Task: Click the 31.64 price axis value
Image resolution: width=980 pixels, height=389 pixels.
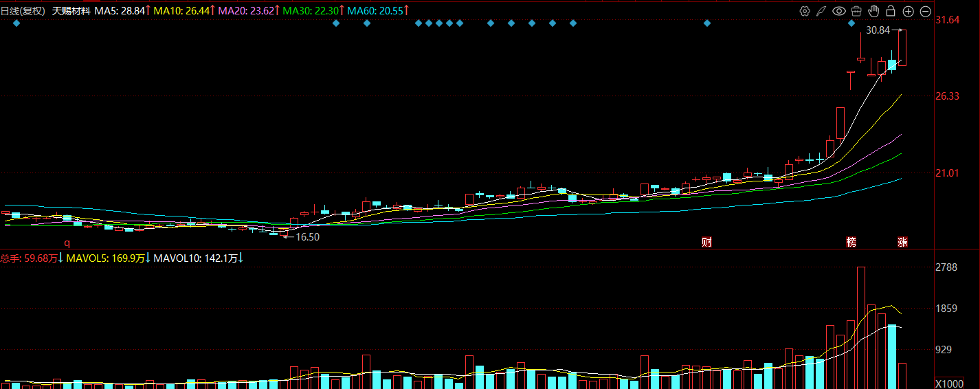Action: (948, 20)
